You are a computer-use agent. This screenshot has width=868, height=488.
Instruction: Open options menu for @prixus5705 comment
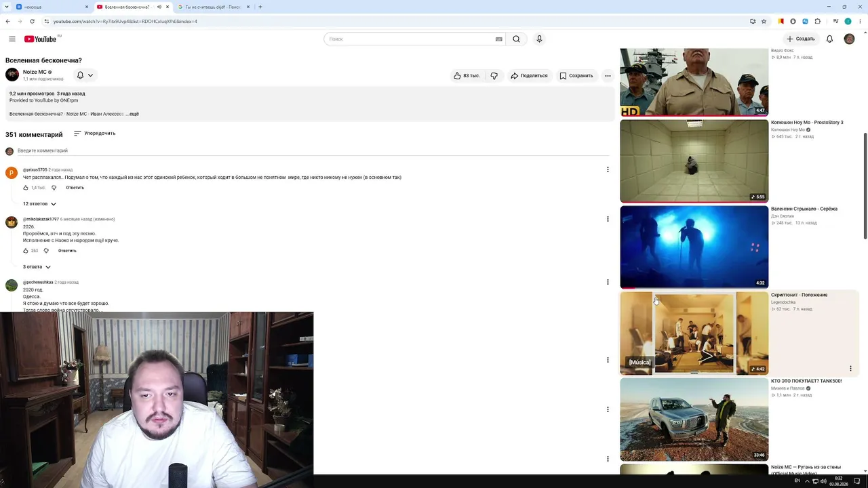[x=608, y=169]
